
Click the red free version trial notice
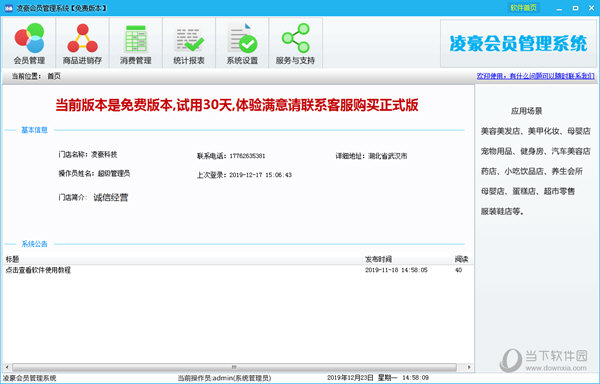click(237, 105)
